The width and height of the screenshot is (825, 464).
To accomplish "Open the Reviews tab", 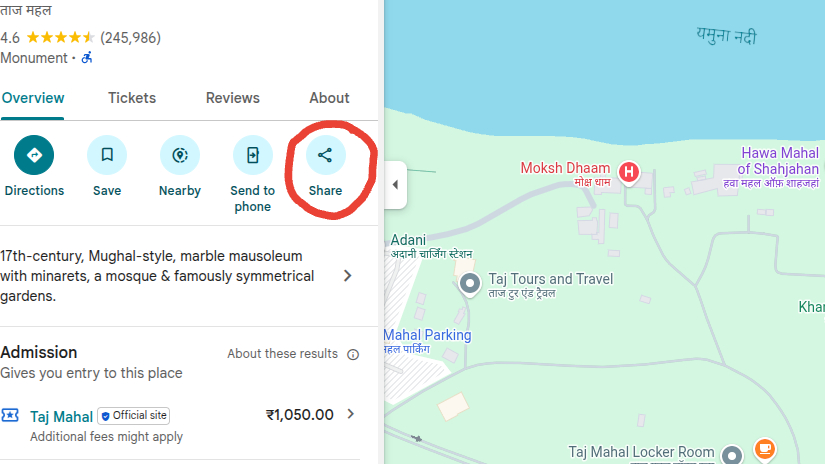I will click(233, 98).
